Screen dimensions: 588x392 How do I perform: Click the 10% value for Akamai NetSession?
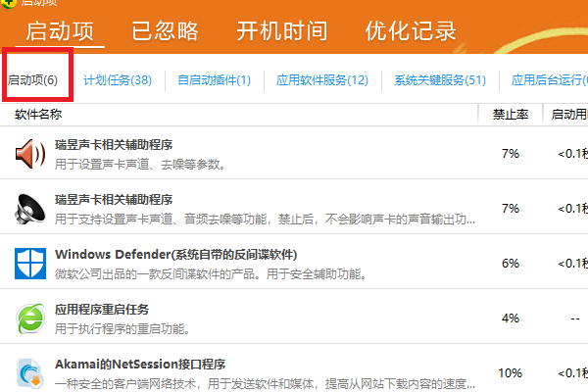point(510,373)
